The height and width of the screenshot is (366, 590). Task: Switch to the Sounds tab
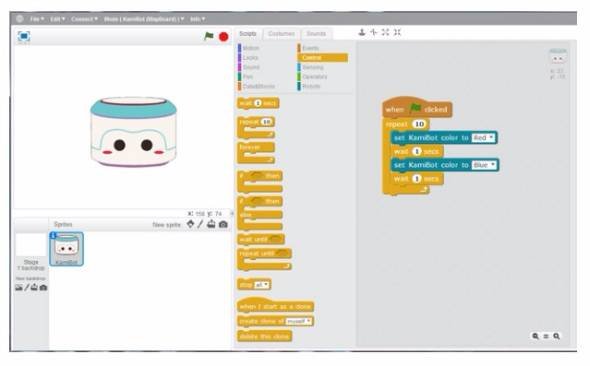click(x=316, y=34)
